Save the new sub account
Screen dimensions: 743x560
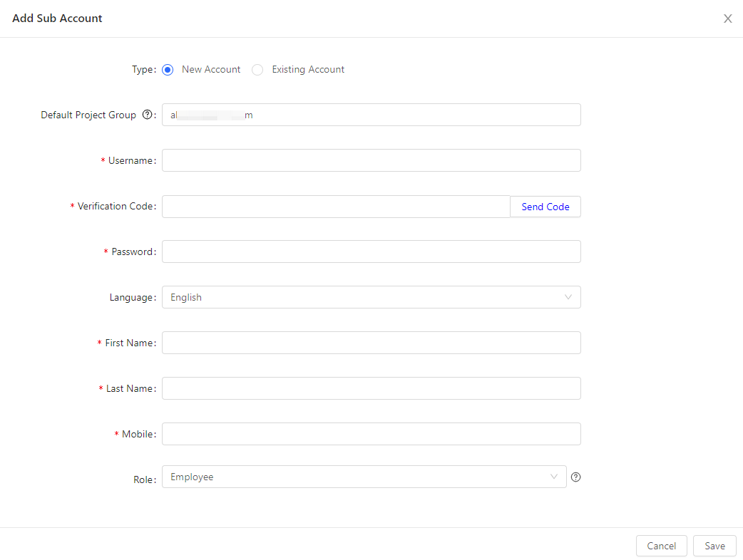point(714,546)
